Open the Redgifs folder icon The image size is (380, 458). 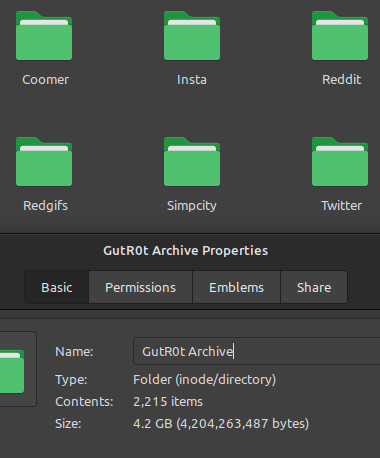tap(44, 162)
